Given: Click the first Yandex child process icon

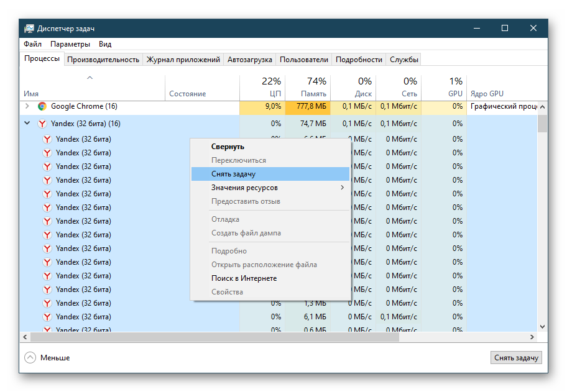Looking at the screenshot, I should 47,139.
